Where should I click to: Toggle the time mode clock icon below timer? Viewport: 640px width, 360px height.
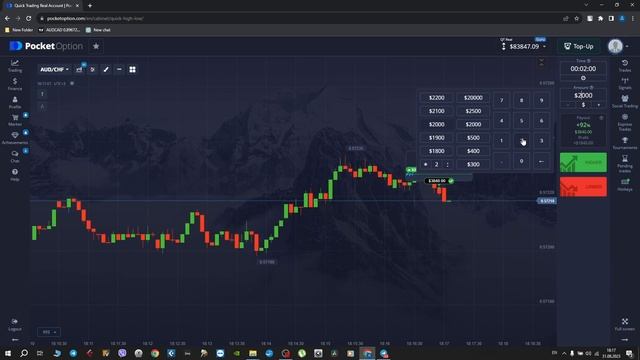[583, 78]
